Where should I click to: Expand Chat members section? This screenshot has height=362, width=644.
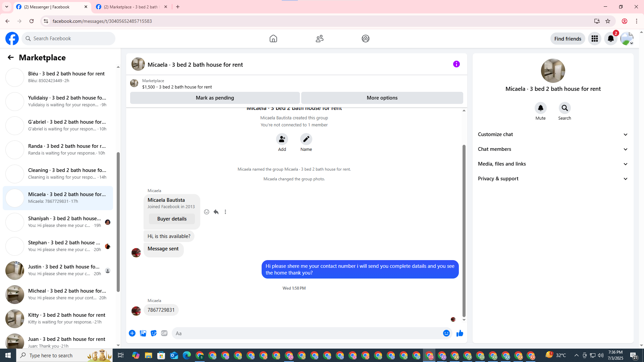(x=553, y=149)
